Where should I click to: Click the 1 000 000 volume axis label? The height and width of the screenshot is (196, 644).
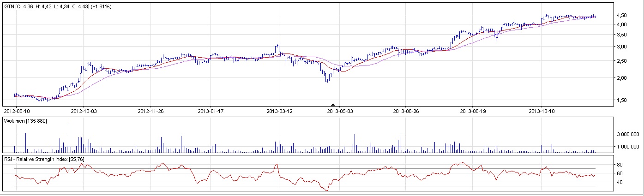pyautogui.click(x=629, y=147)
